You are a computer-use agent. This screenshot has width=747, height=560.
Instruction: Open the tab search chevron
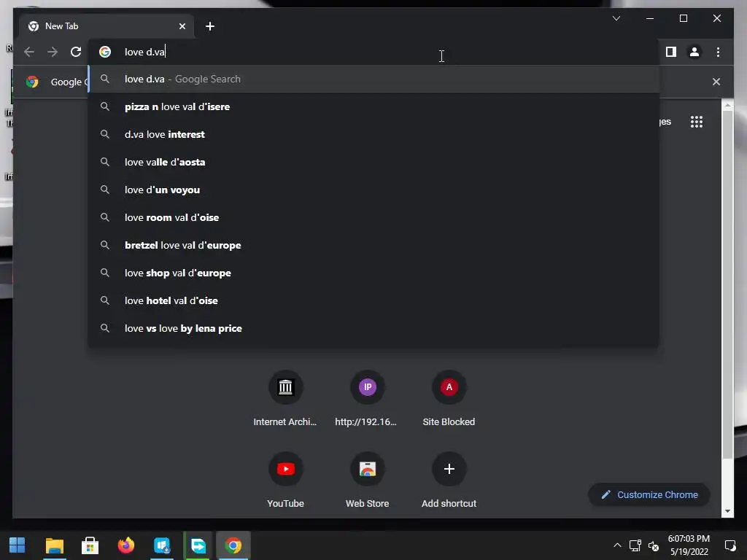click(616, 18)
